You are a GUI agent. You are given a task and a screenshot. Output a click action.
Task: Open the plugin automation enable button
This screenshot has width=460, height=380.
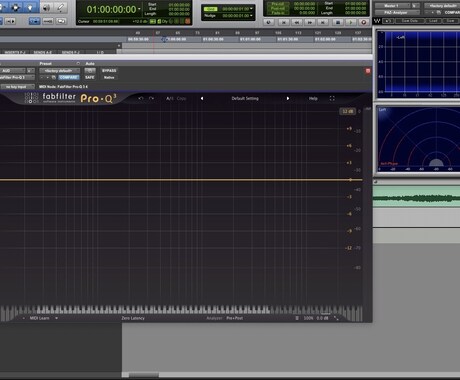tap(90, 71)
